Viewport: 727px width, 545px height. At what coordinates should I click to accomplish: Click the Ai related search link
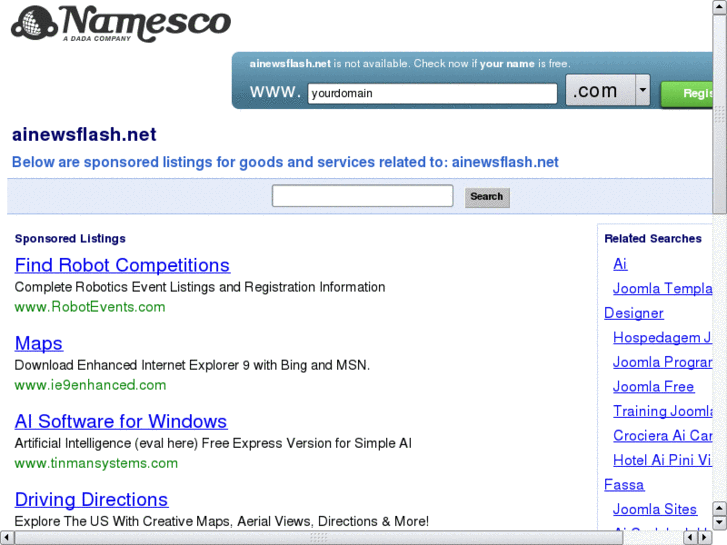point(620,264)
